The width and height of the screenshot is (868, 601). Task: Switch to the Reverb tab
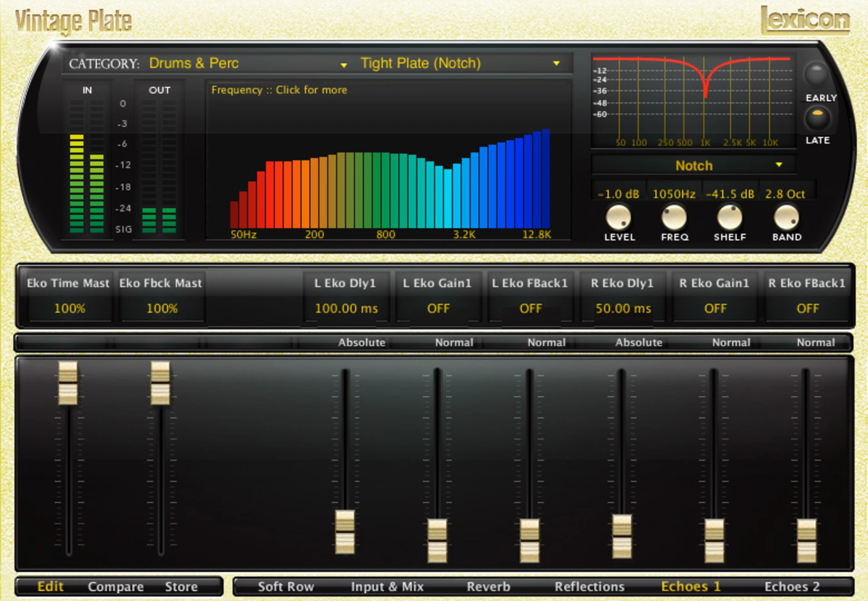click(x=488, y=587)
